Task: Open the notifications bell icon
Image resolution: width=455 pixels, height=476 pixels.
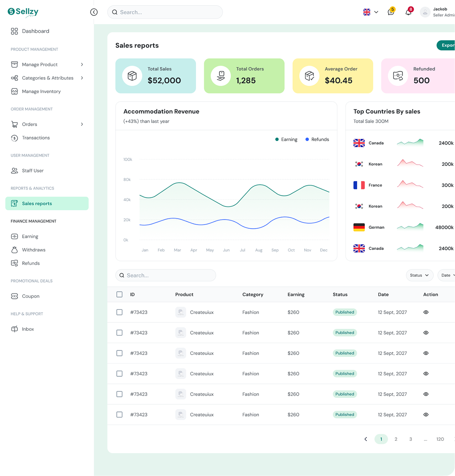Action: coord(408,12)
